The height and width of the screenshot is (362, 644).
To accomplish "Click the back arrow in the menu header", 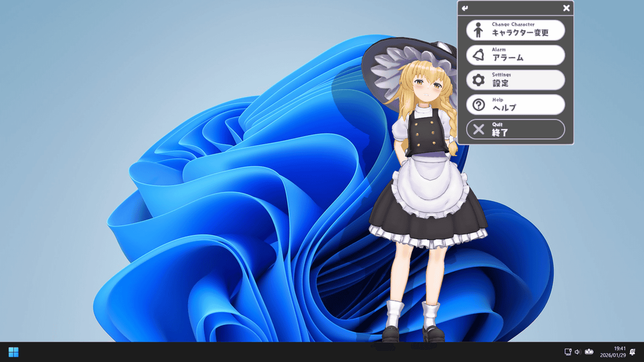I will 465,8.
